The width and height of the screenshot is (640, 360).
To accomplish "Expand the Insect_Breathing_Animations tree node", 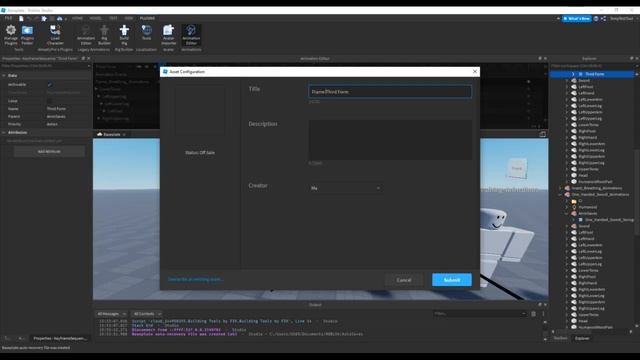I will (560, 188).
